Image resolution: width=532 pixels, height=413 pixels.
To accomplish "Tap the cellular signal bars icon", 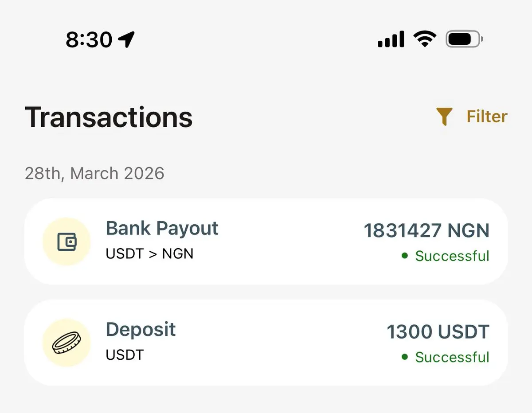I will point(391,39).
